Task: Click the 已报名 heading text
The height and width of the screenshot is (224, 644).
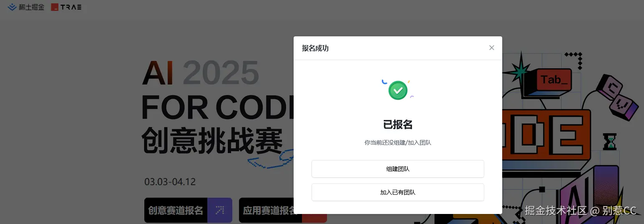Action: [x=398, y=125]
